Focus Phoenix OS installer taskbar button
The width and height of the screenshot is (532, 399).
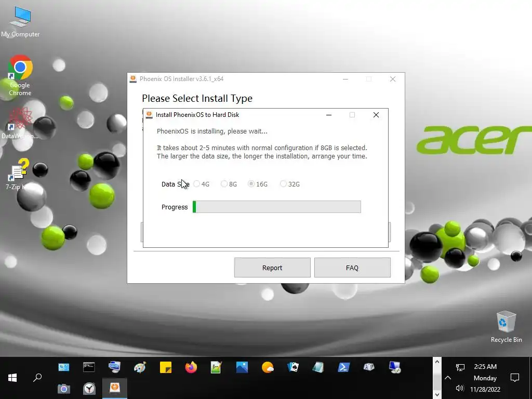[115, 389]
